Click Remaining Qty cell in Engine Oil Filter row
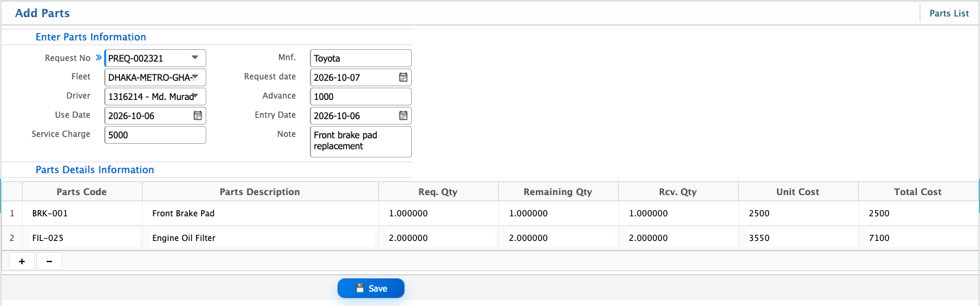The image size is (980, 306). [558, 238]
